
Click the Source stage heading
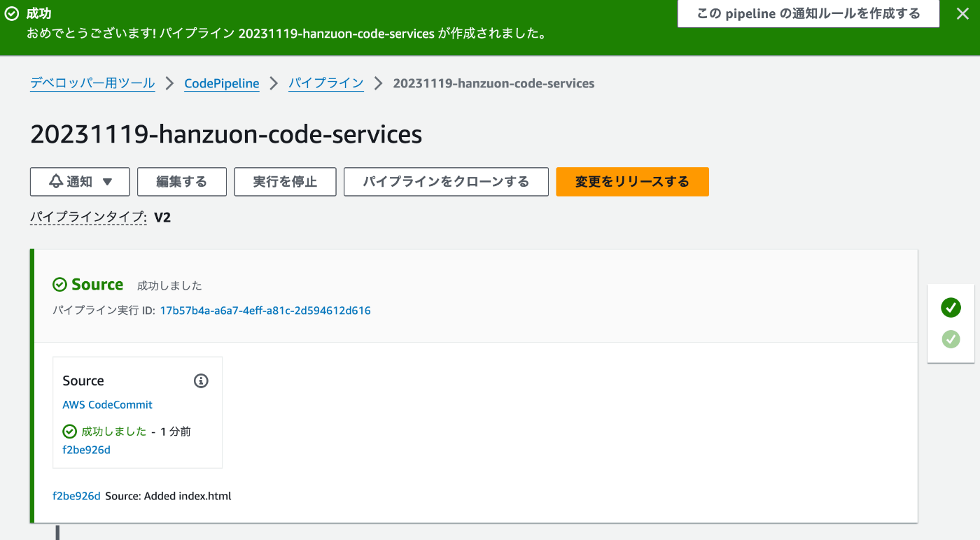(97, 285)
